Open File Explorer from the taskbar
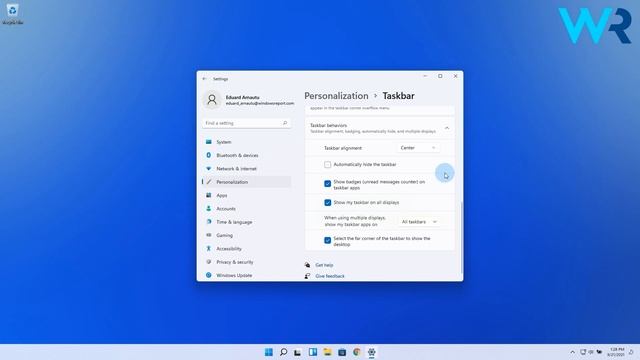The height and width of the screenshot is (360, 640). point(327,352)
